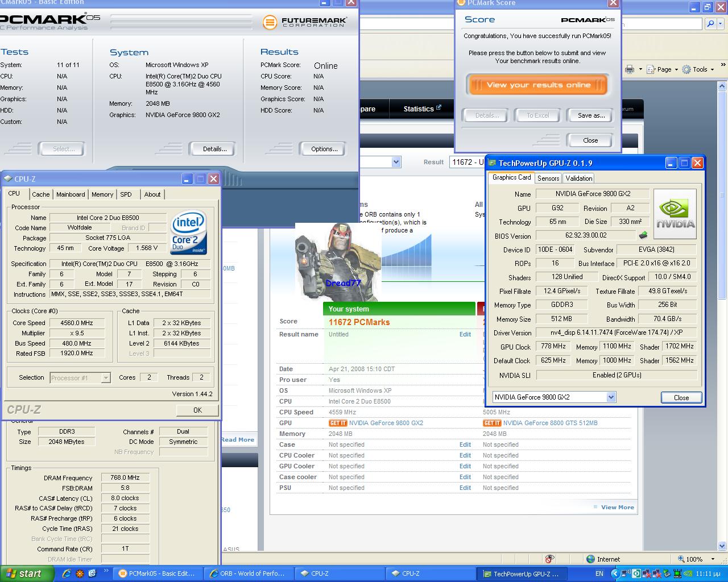Open the Tools menu dropdown in browser

point(713,69)
